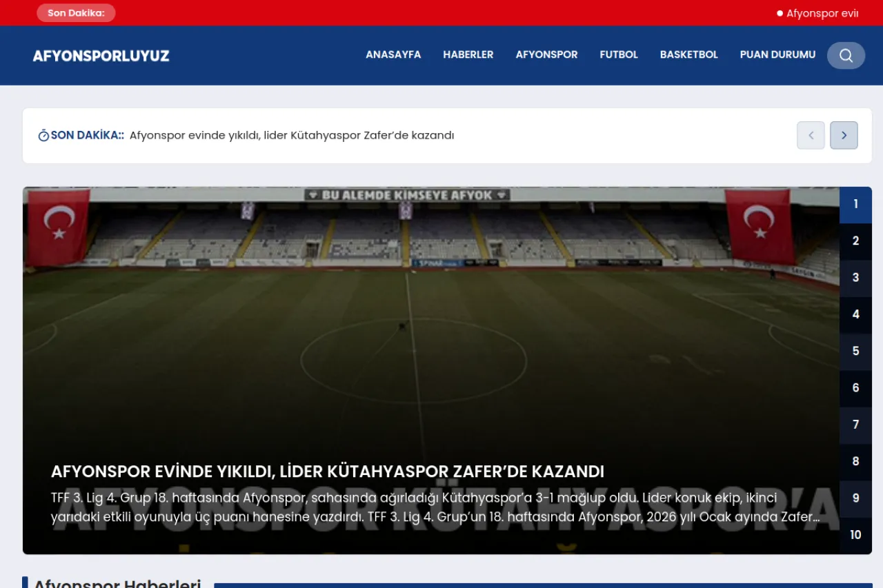Click the SON DAKİKA clock icon

[x=43, y=135]
